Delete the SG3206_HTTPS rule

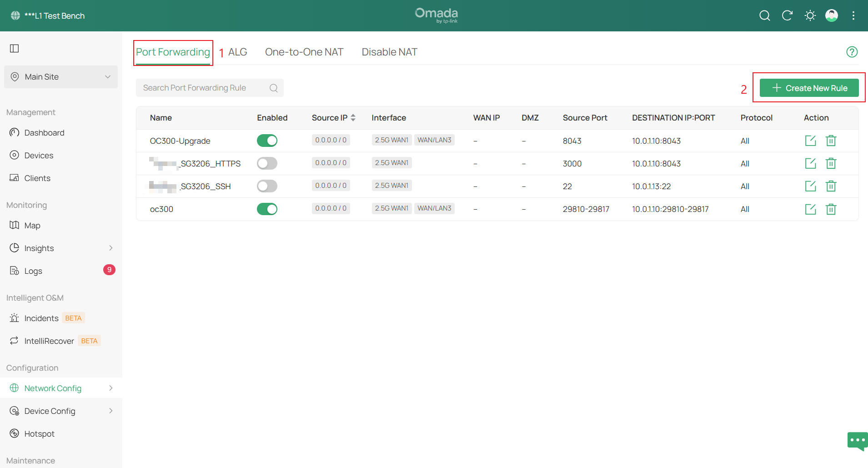831,163
